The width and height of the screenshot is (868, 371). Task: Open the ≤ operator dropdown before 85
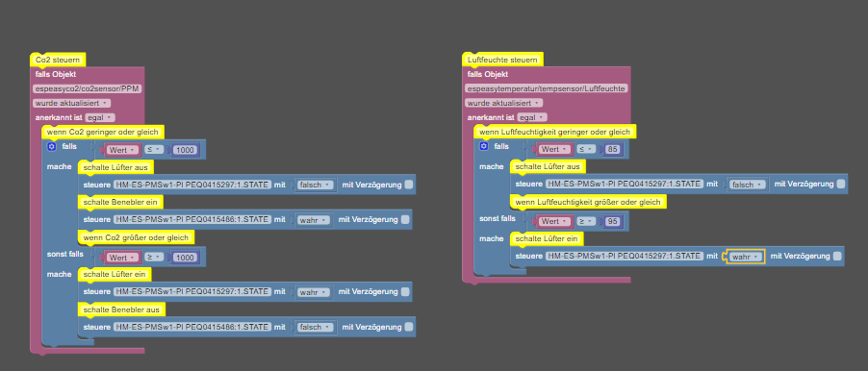587,149
